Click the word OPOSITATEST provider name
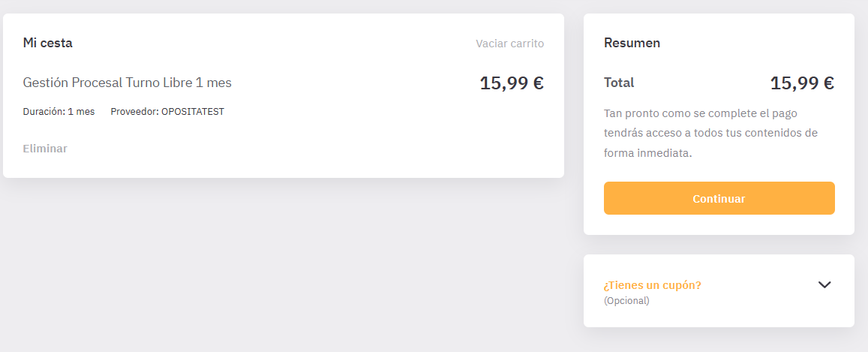868x352 pixels. point(193,111)
